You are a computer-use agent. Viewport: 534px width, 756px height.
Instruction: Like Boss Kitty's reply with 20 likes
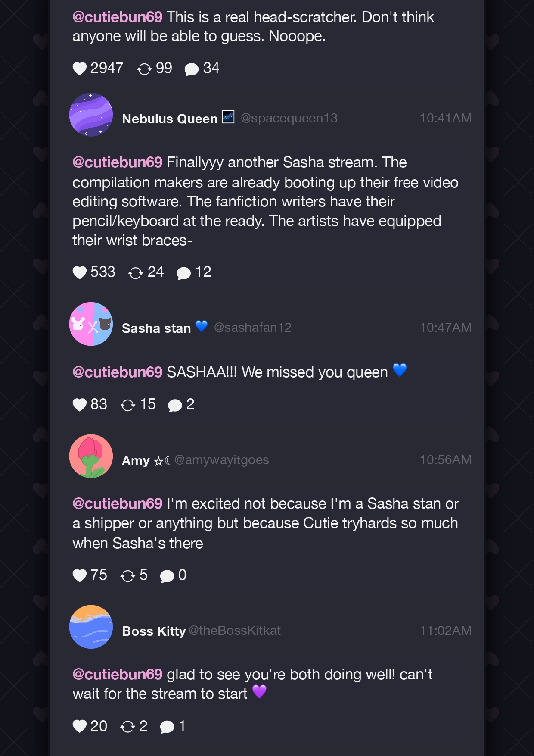pyautogui.click(x=80, y=726)
